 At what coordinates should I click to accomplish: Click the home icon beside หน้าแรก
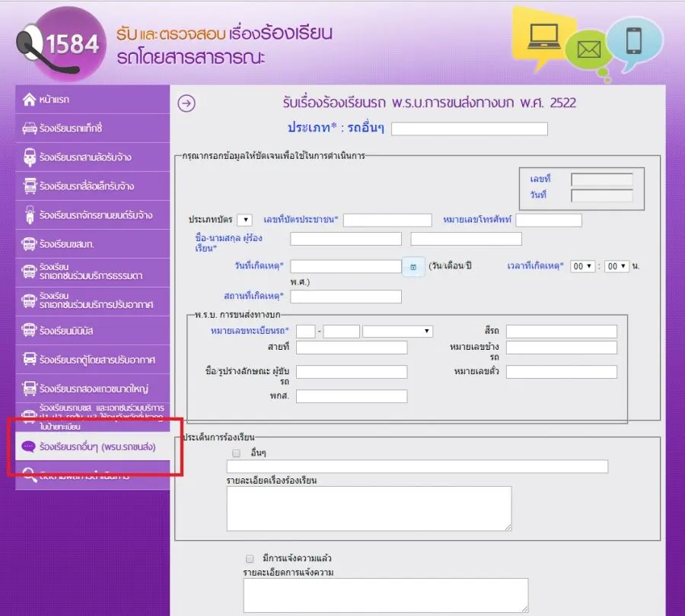[30, 100]
